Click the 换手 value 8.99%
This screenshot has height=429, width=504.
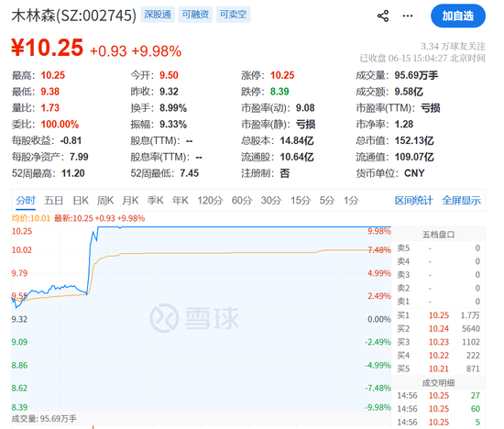click(173, 108)
